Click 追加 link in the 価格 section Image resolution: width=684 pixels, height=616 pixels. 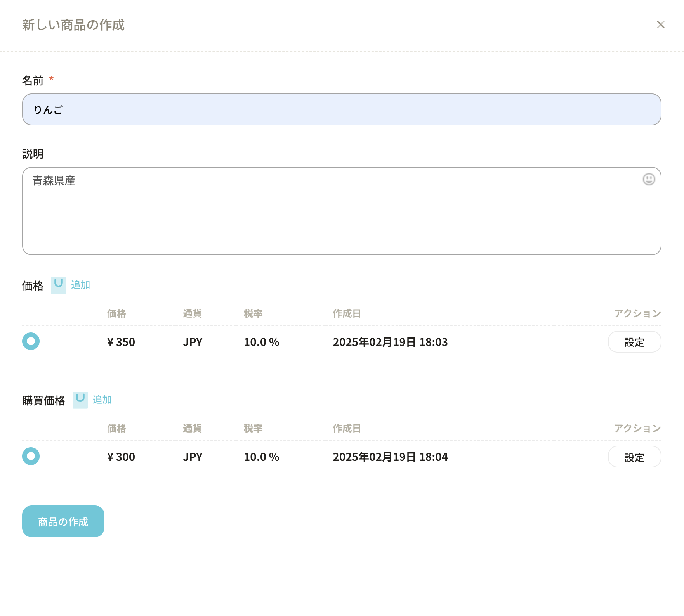[x=80, y=285]
